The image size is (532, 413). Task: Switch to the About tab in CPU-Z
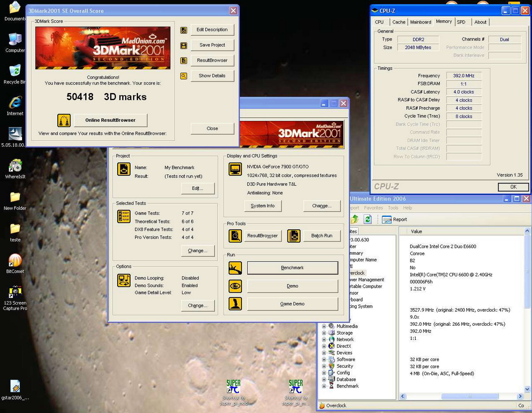480,22
